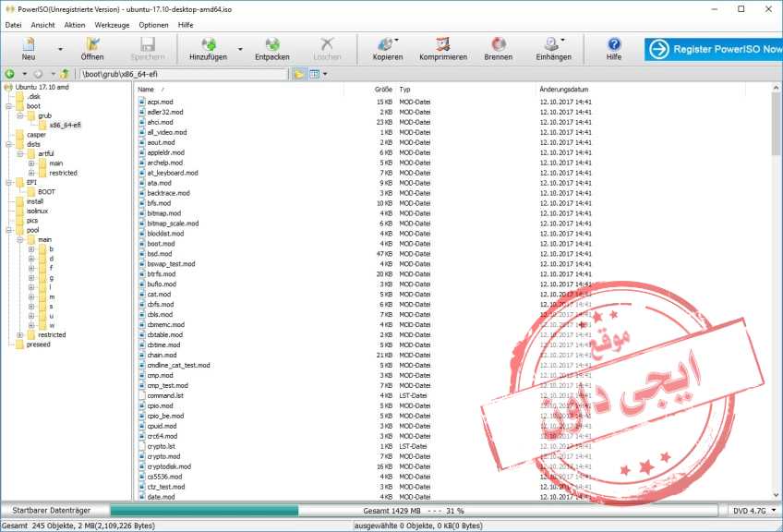The height and width of the screenshot is (532, 783).
Task: Click scrollbar down arrow in file list
Action: (776, 495)
